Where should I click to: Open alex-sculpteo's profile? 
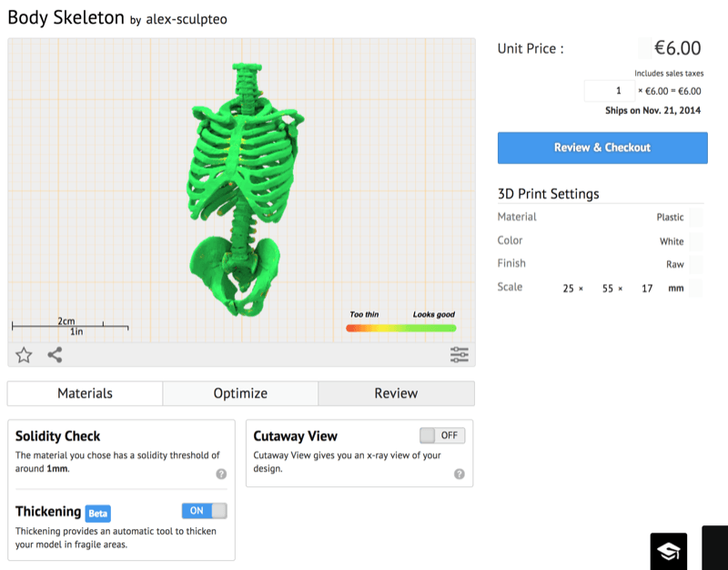[187, 19]
